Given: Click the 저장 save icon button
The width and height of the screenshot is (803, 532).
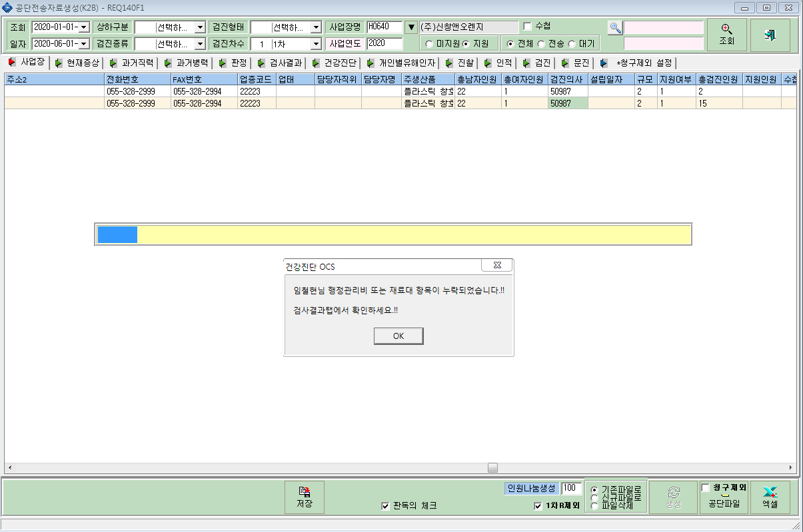Looking at the screenshot, I should click(x=305, y=497).
